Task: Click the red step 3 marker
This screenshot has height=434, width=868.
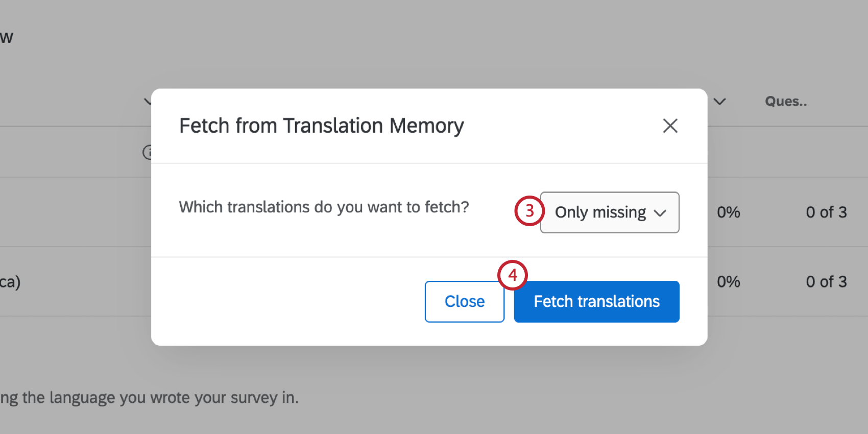Action: click(x=529, y=211)
